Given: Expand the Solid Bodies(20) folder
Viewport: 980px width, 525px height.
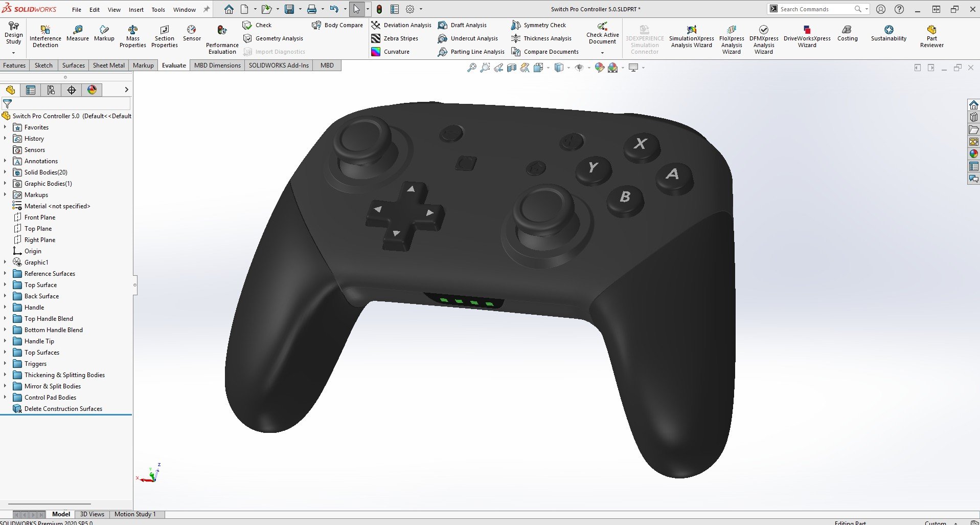Looking at the screenshot, I should [5, 172].
